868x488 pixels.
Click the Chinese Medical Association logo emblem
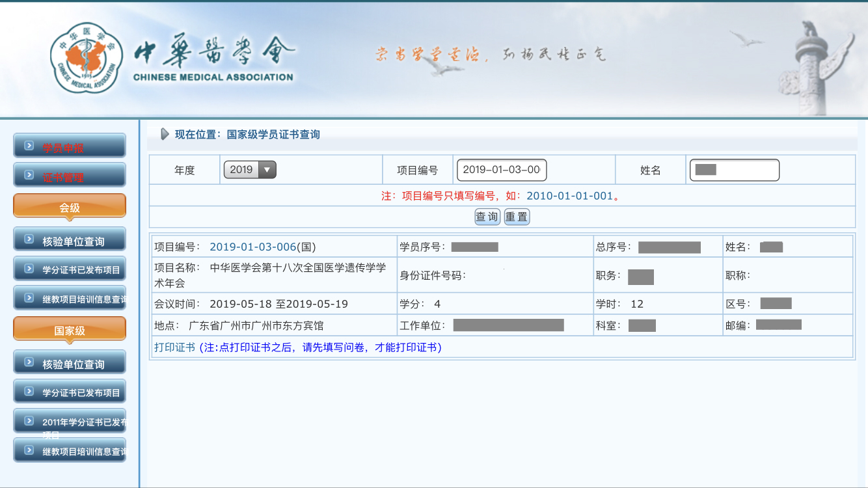(x=86, y=58)
